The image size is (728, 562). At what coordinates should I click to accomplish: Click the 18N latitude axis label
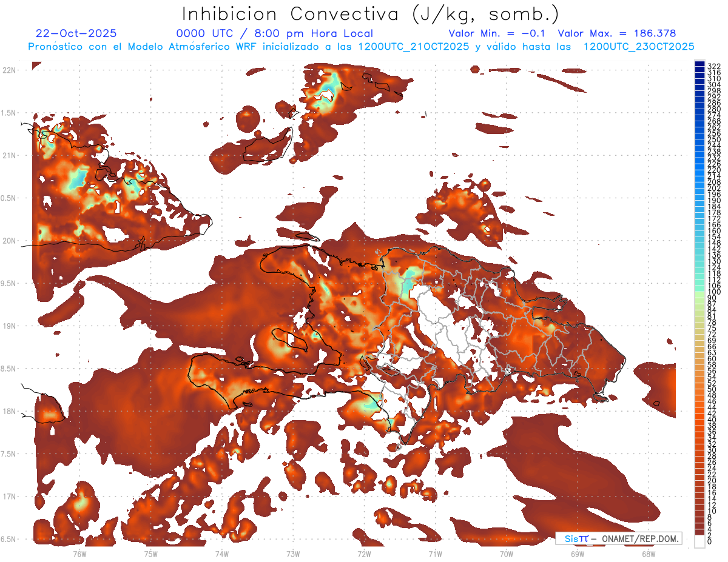point(10,412)
